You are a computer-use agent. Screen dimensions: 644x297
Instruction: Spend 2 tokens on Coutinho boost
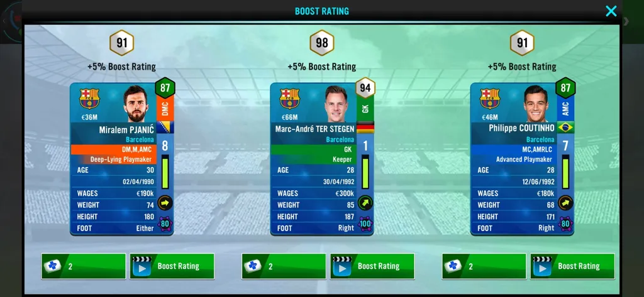(484, 266)
